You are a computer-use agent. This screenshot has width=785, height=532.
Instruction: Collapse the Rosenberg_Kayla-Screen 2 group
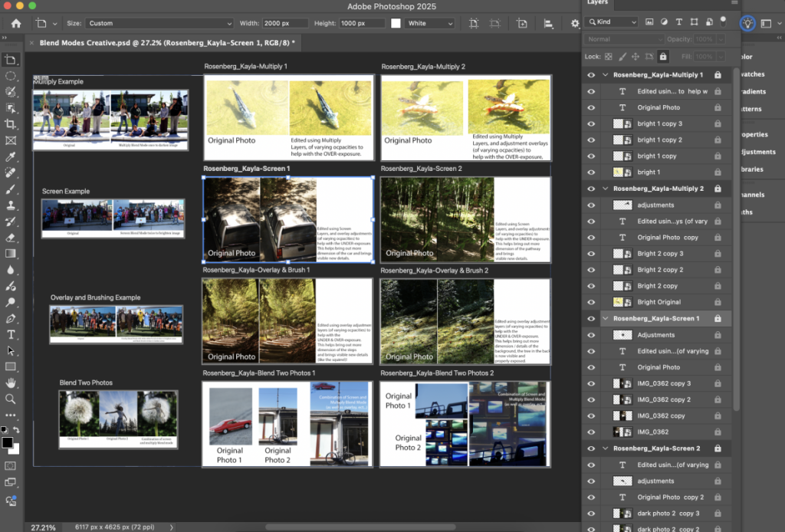tap(606, 448)
